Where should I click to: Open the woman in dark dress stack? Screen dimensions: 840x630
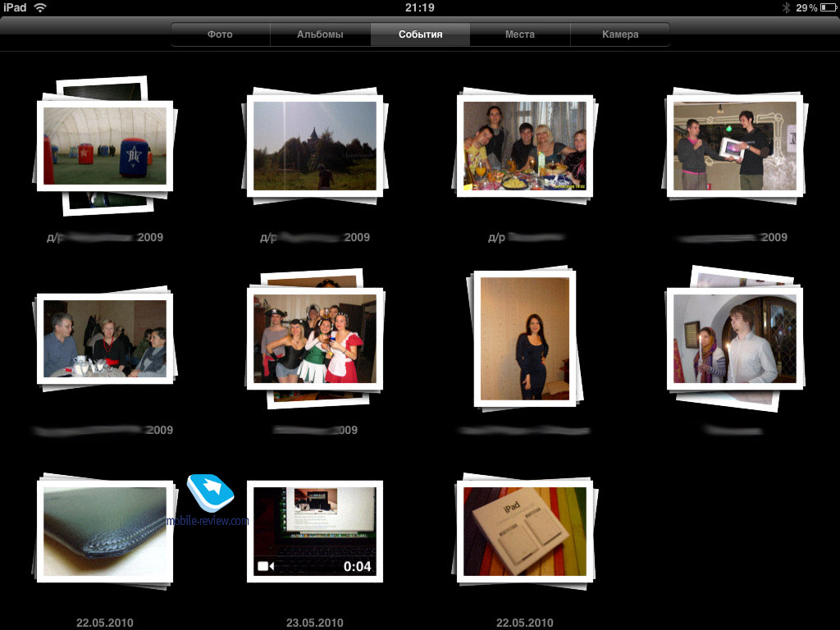coord(525,339)
